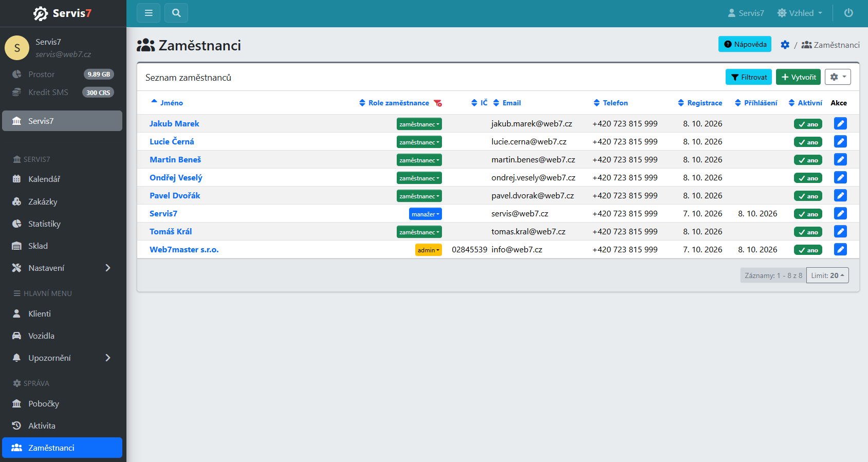
Task: Edit Jakub Marek with pencil icon
Action: point(840,123)
